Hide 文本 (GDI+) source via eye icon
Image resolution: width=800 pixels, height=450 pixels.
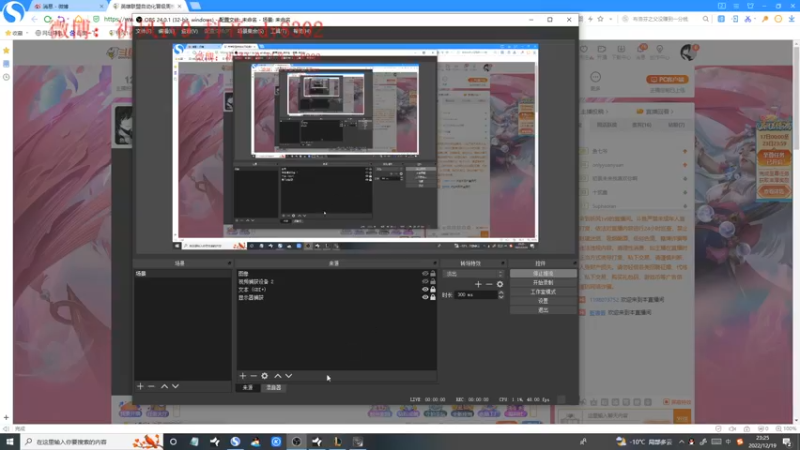tap(425, 289)
